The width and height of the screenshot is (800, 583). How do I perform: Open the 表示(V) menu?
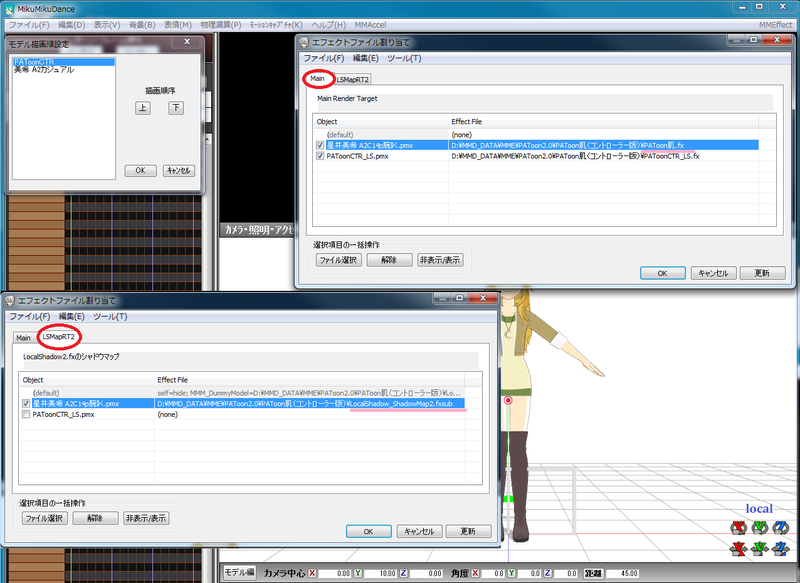(x=107, y=24)
